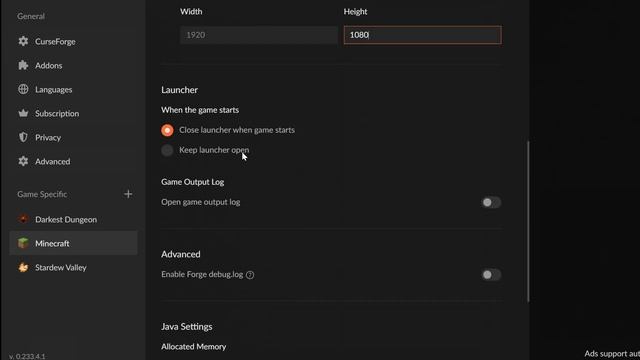Click the Subscription crown icon
This screenshot has width=640, height=360.
[x=23, y=113]
